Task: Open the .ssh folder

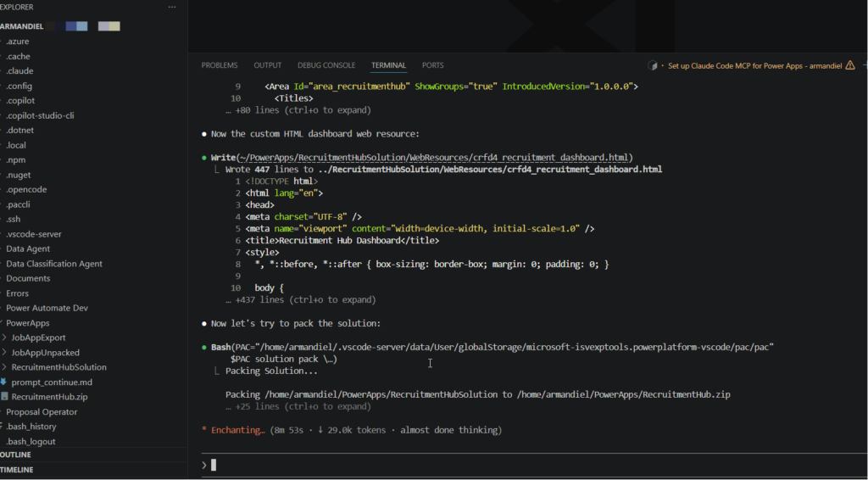Action: [x=14, y=220]
